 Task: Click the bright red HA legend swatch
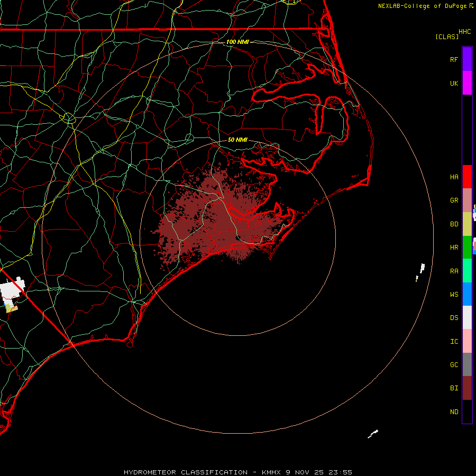tap(467, 177)
